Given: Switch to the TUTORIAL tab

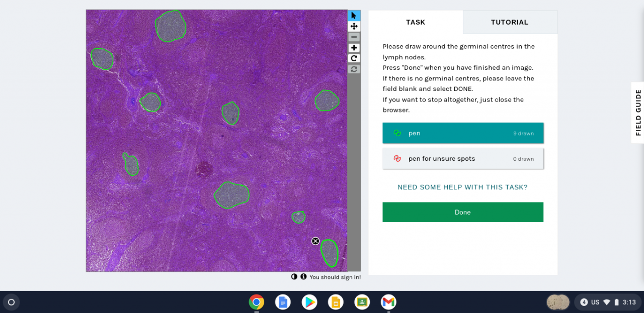Looking at the screenshot, I should [x=510, y=22].
